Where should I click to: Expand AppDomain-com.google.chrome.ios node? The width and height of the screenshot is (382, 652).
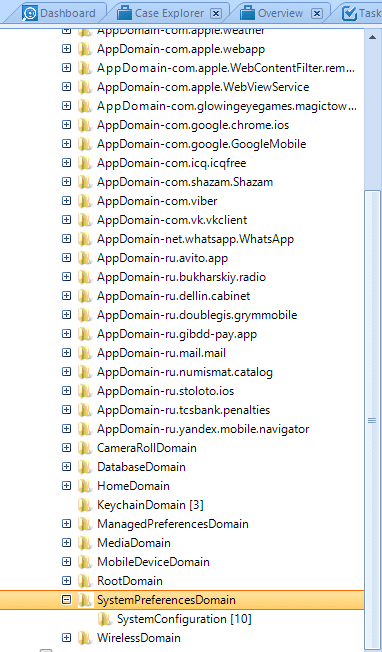pyautogui.click(x=66, y=125)
